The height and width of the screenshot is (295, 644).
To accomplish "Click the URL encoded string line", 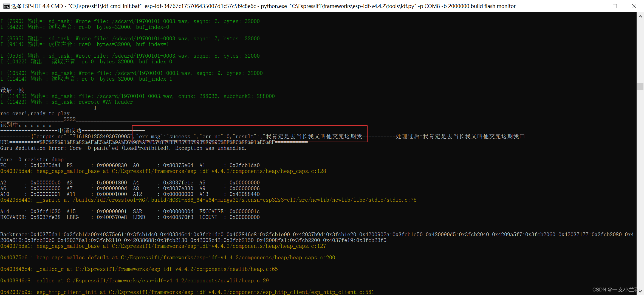I will (154, 142).
